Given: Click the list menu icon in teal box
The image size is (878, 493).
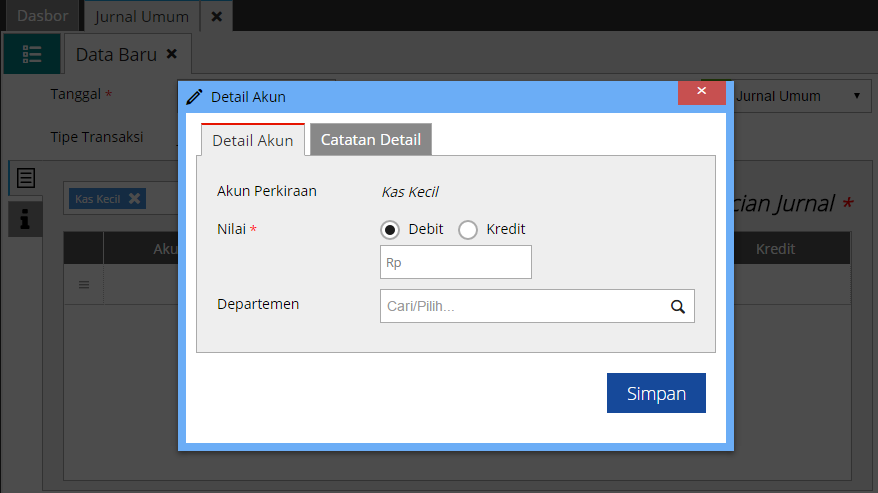Looking at the screenshot, I should click(x=31, y=54).
